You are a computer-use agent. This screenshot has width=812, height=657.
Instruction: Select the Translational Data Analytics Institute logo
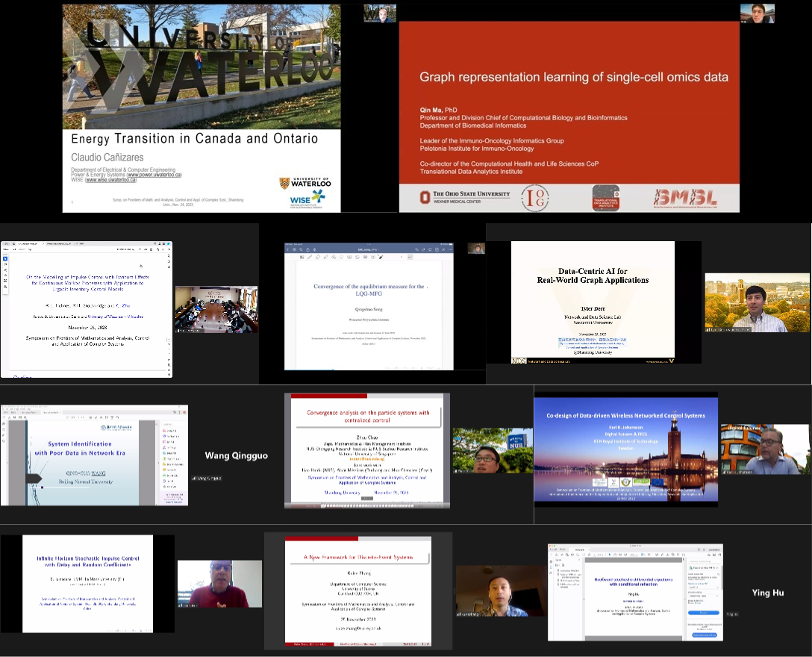click(605, 198)
